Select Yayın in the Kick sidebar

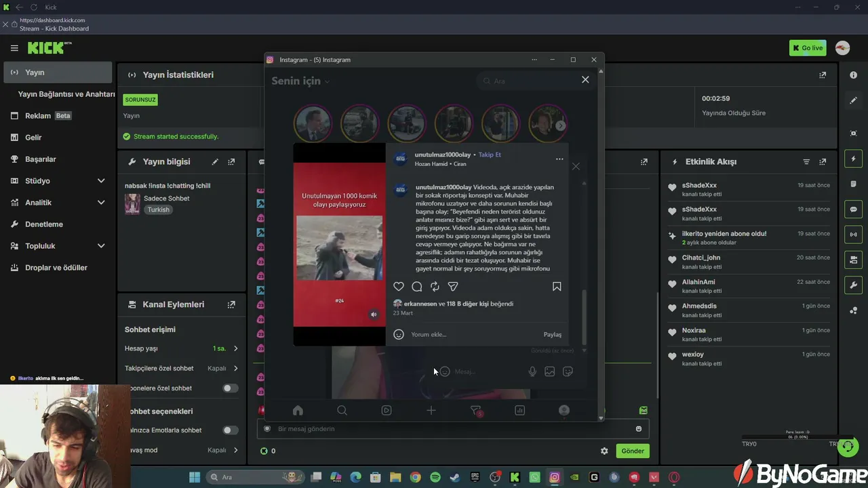tap(57, 73)
